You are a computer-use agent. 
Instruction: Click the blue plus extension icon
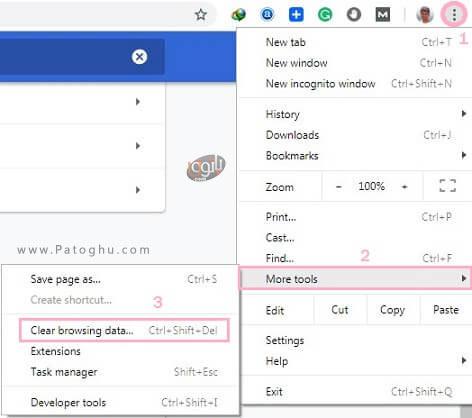pos(296,15)
